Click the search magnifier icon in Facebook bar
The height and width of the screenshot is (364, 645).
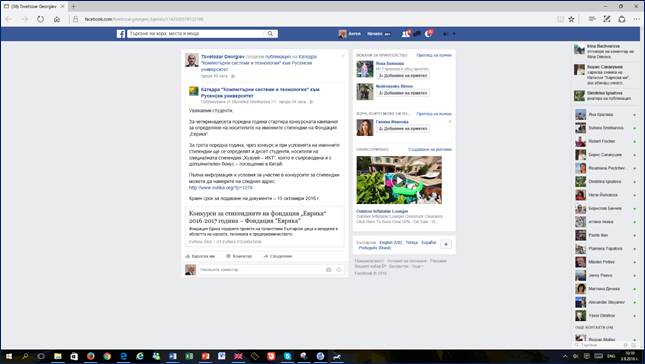270,34
